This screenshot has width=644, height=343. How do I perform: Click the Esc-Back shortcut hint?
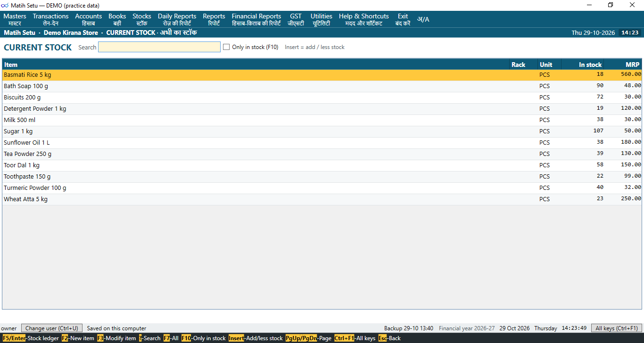click(x=389, y=338)
